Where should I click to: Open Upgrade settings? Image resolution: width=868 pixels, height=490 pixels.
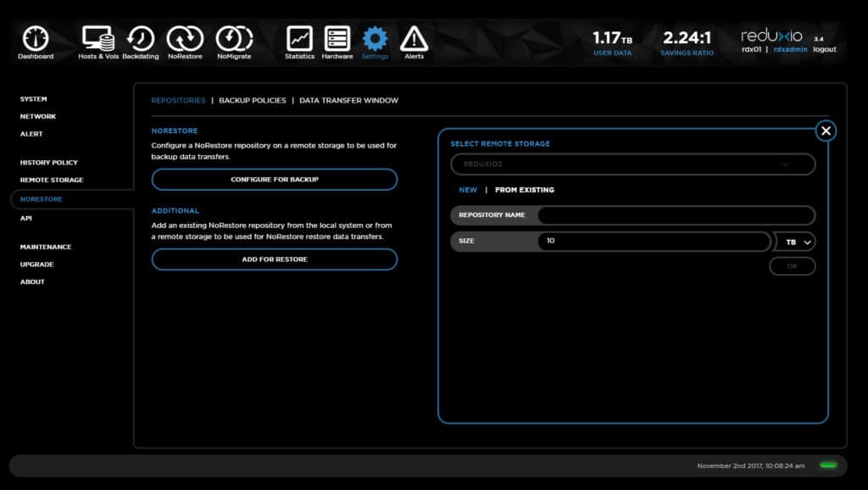coord(36,264)
